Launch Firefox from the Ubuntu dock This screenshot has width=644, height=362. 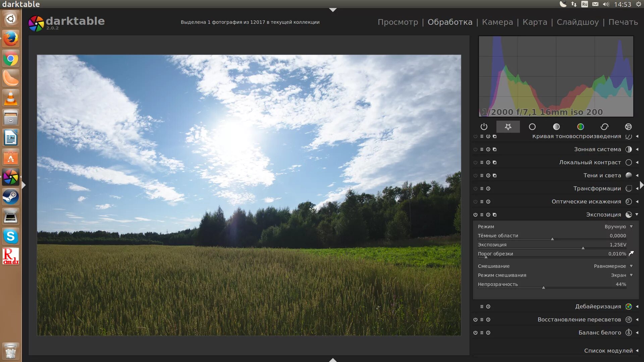click(x=11, y=39)
